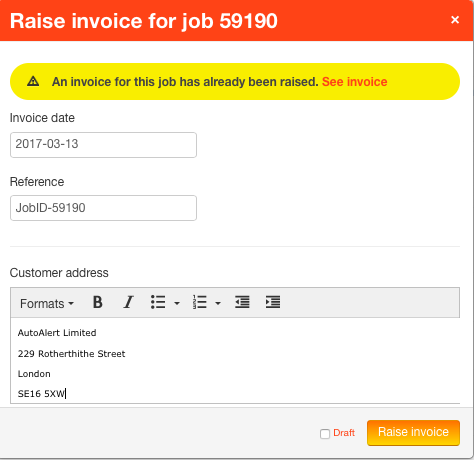Follow the See invoice link

pyautogui.click(x=355, y=82)
